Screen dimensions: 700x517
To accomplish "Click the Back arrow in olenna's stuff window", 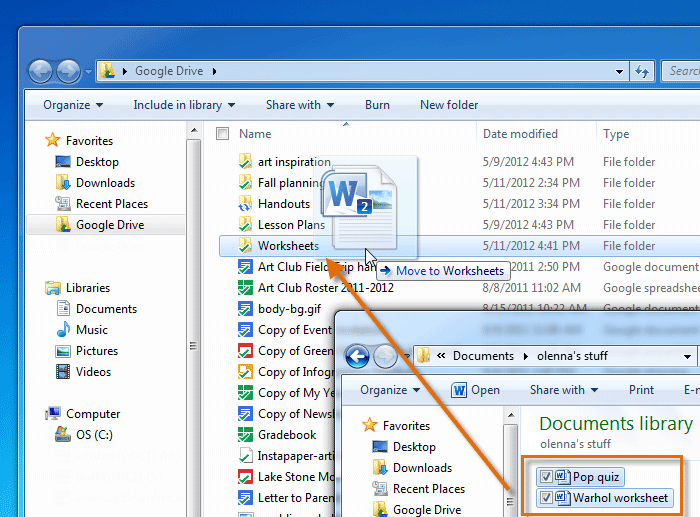I will coord(357,356).
